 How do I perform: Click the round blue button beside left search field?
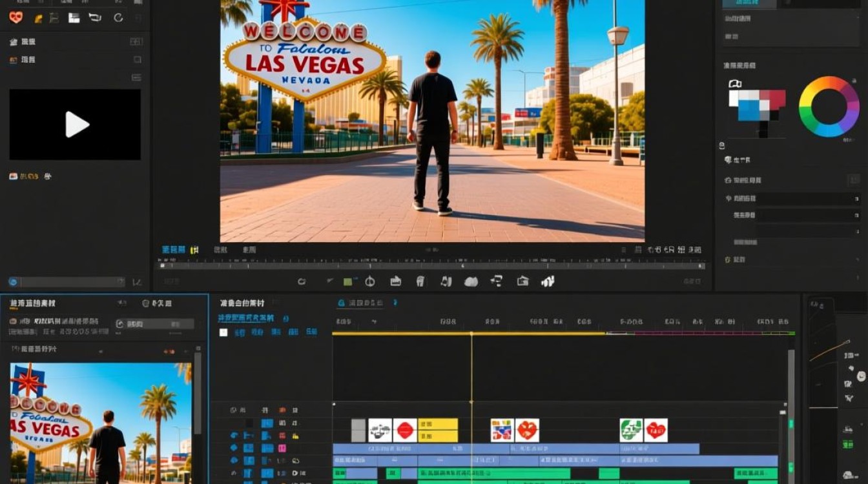click(x=13, y=282)
